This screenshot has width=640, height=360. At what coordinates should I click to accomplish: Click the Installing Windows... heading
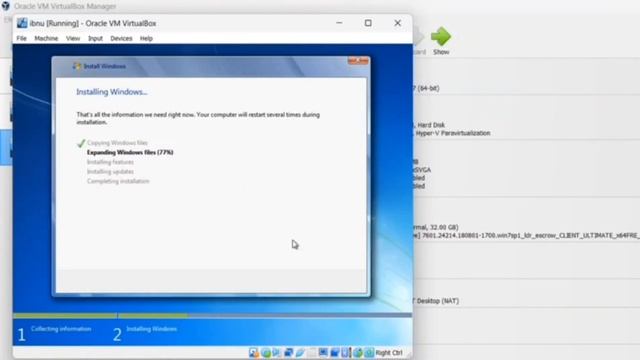[x=112, y=92]
